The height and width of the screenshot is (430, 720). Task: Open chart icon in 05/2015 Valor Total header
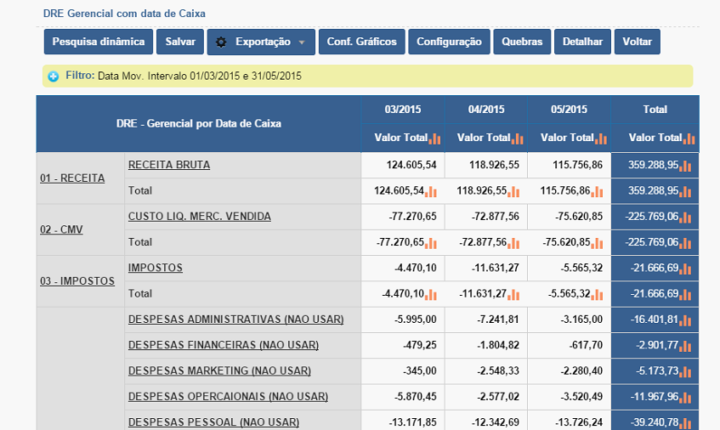click(x=601, y=138)
